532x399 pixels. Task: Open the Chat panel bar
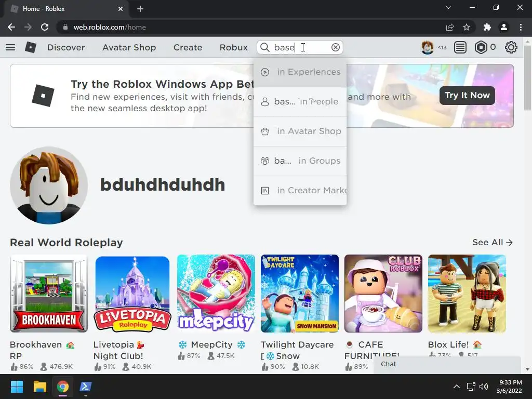coord(447,365)
